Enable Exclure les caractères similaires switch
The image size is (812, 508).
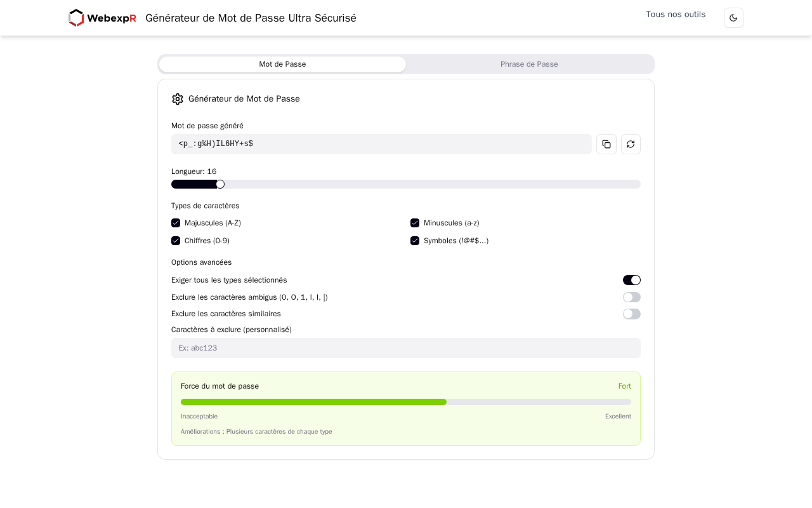[x=632, y=314]
